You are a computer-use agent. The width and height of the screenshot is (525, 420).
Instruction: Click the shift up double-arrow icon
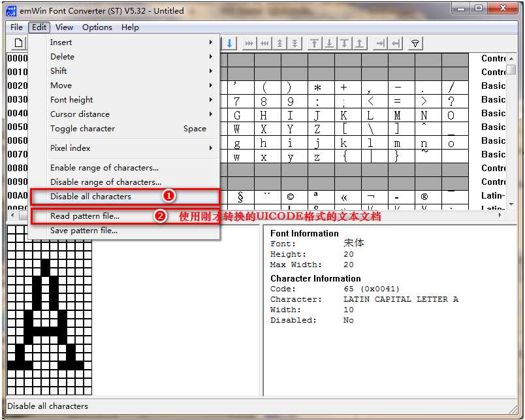tap(280, 43)
